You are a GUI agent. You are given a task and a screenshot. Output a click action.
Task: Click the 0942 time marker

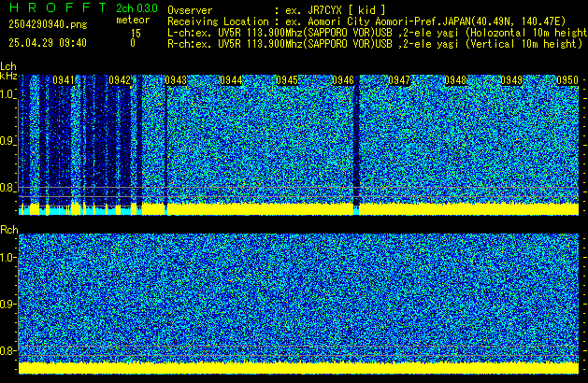coord(120,80)
